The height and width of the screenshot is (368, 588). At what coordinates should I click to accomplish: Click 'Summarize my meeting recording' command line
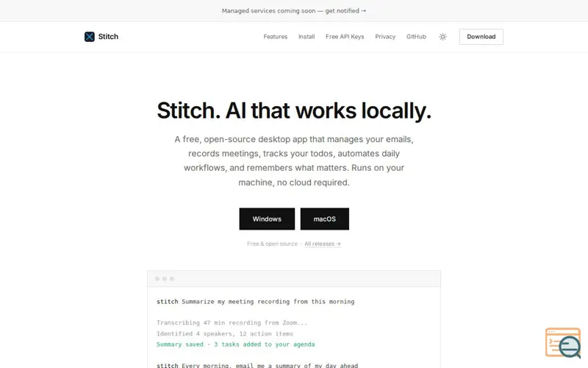[255, 302]
